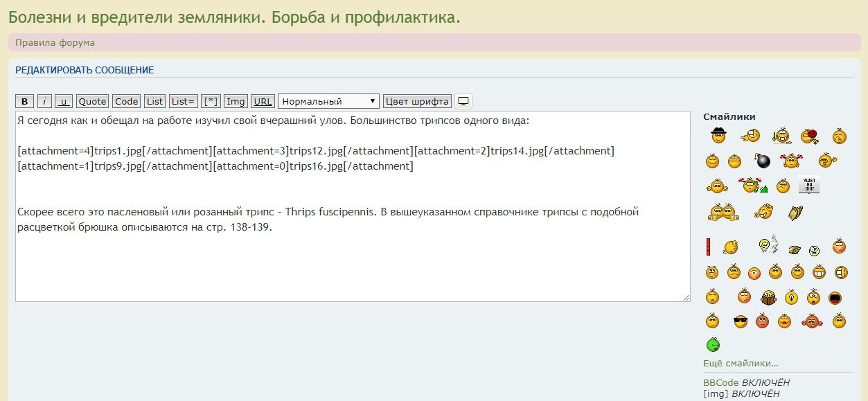Toggle underline formatting with u button
The height and width of the screenshot is (401, 868).
[x=64, y=101]
